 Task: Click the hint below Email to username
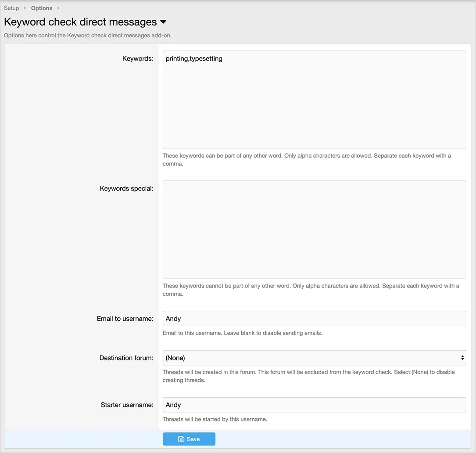(242, 333)
